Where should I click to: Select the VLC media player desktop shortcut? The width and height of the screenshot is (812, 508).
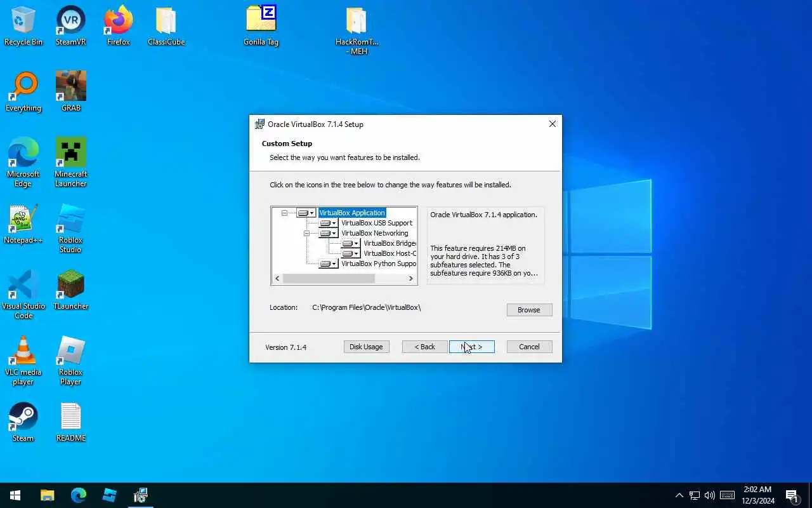23,360
